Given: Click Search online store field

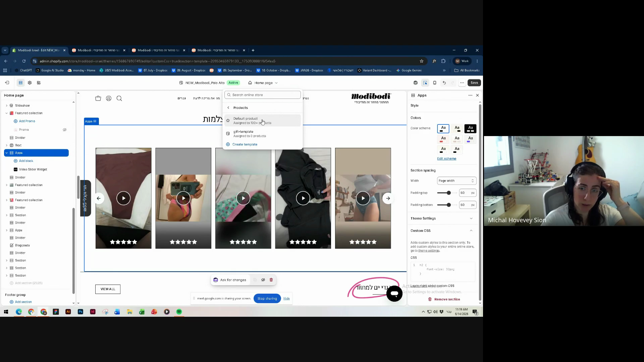Looking at the screenshot, I should (263, 95).
